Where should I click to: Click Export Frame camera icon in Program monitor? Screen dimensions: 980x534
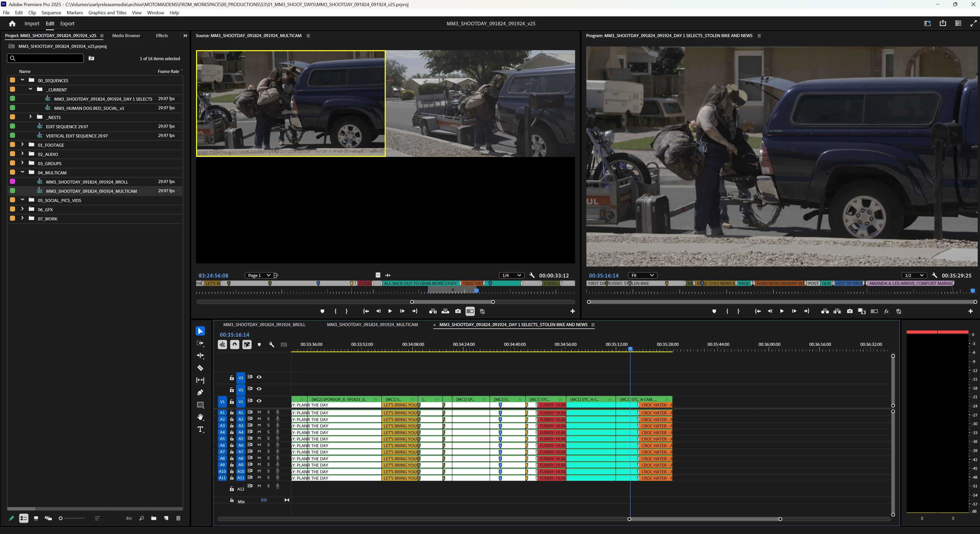tap(849, 311)
